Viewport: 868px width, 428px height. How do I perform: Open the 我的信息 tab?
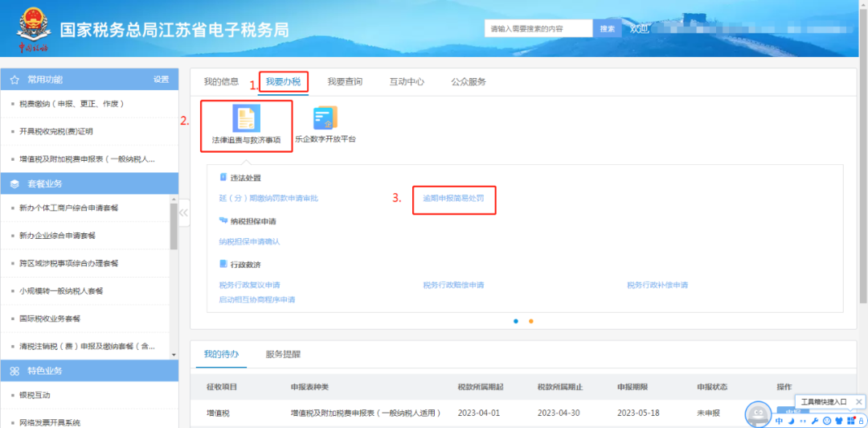click(221, 82)
